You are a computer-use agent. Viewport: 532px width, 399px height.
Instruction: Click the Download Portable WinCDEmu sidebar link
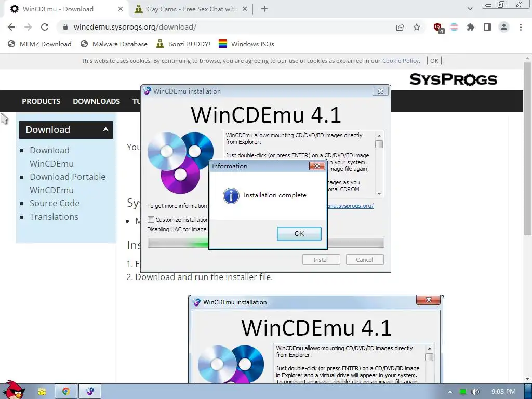pos(68,183)
